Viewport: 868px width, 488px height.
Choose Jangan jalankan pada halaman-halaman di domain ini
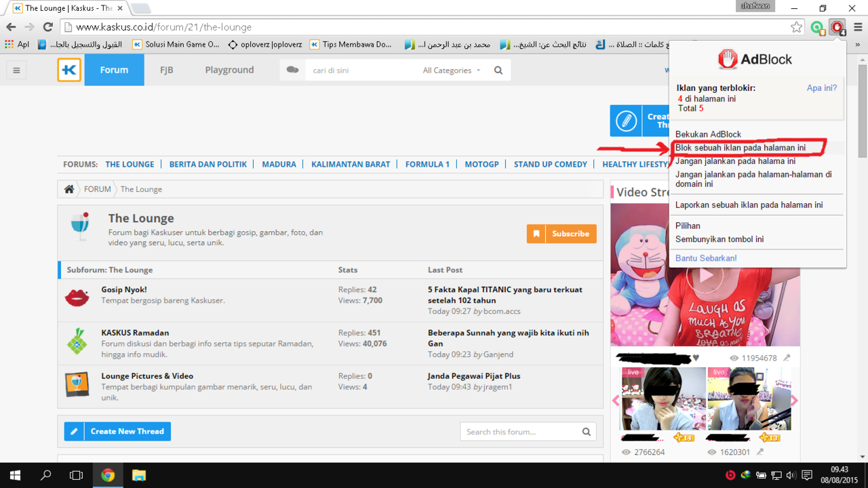point(753,179)
